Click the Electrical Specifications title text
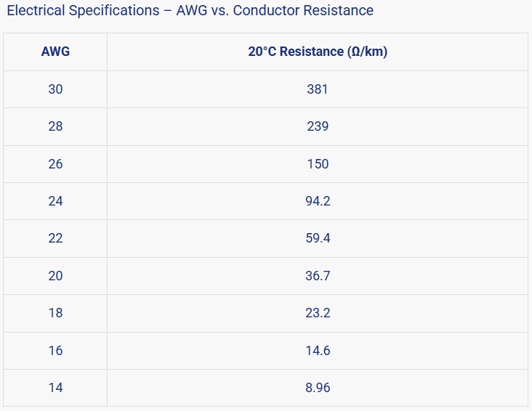Image resolution: width=532 pixels, height=411 pixels. point(190,11)
